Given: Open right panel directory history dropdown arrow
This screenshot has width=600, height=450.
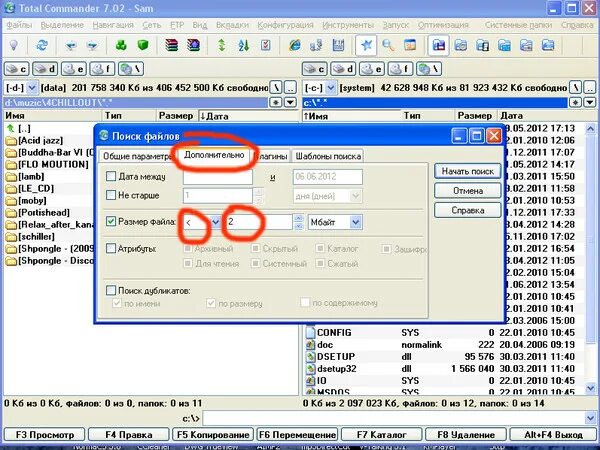Looking at the screenshot, I should (590, 102).
